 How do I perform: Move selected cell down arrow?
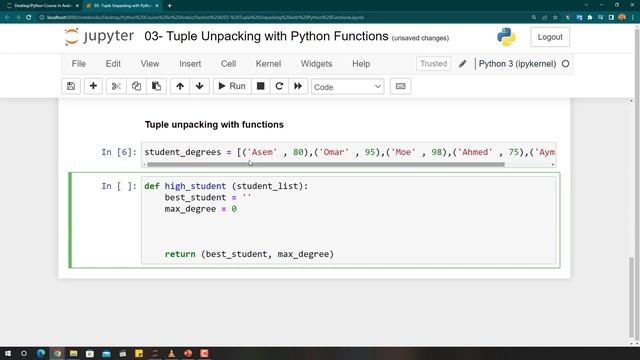click(200, 86)
